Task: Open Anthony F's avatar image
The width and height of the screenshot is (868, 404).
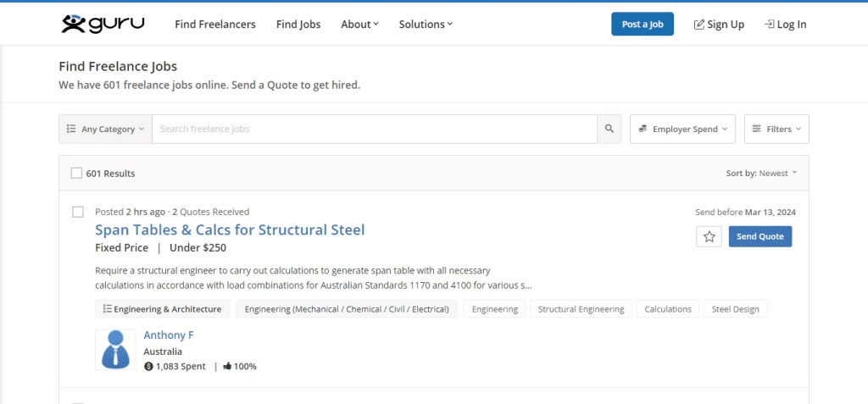Action: click(x=115, y=350)
